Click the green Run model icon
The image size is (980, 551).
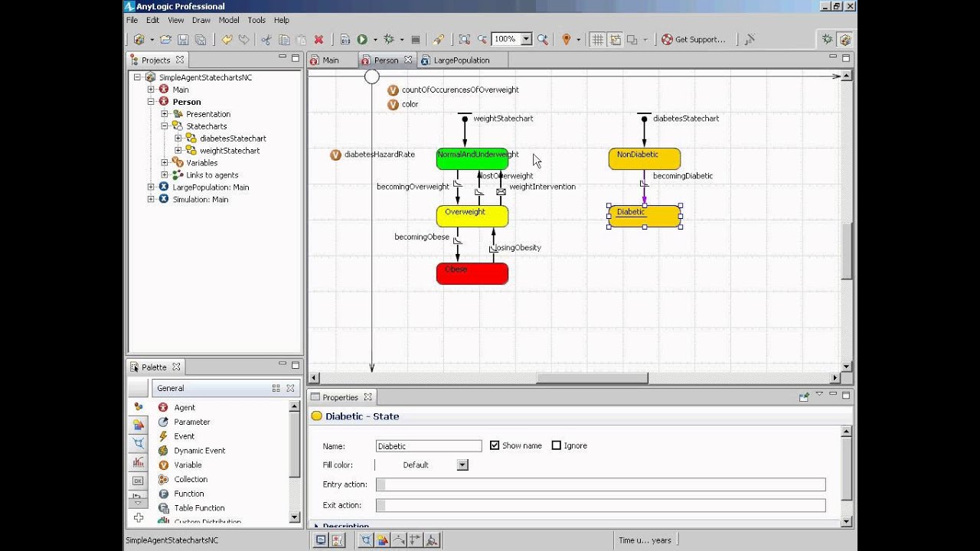(x=362, y=39)
